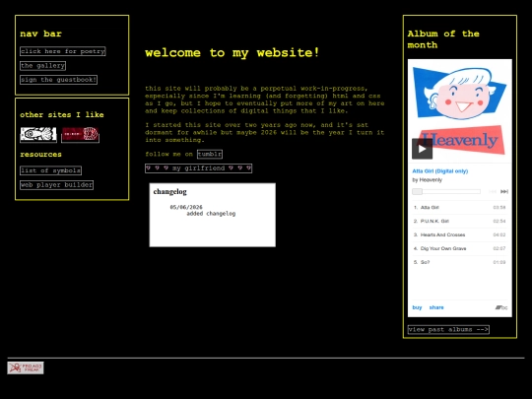Select track 1 'Atta Girl'
The image size is (532, 399).
pos(460,207)
